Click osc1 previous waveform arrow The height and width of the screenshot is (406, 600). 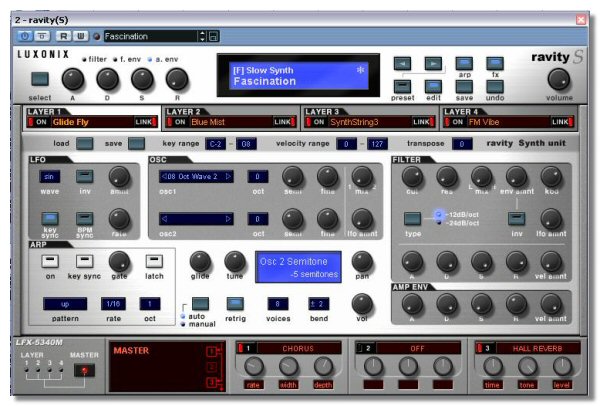(x=164, y=176)
